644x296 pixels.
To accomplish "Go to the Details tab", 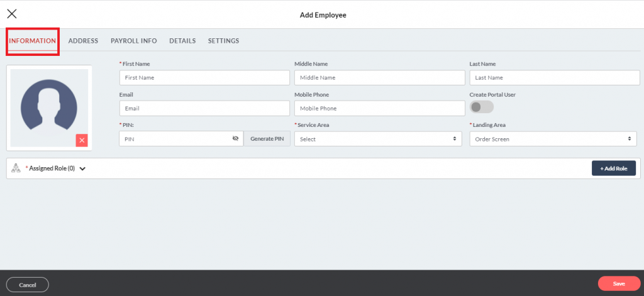I will point(182,41).
